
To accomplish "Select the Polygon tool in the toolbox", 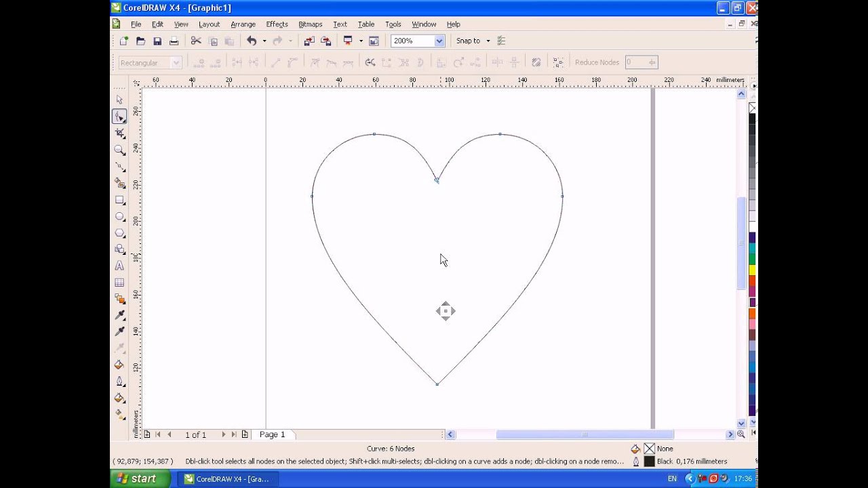I will [x=120, y=233].
